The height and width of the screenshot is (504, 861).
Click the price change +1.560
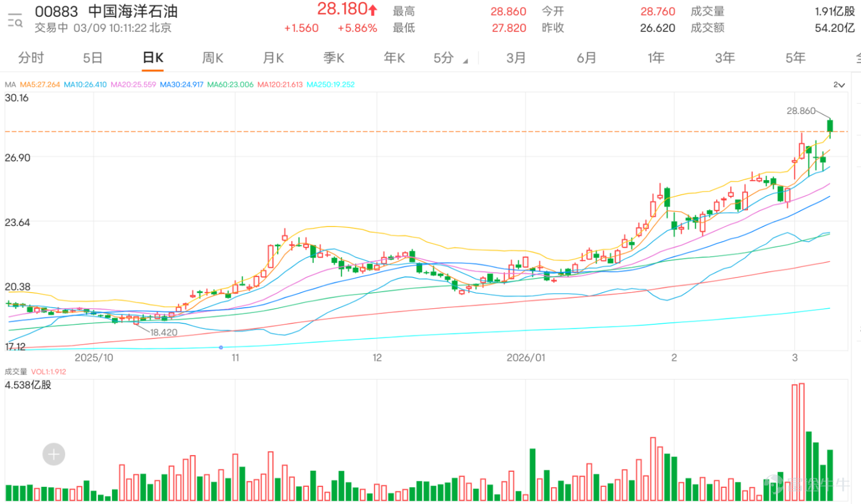click(x=301, y=28)
